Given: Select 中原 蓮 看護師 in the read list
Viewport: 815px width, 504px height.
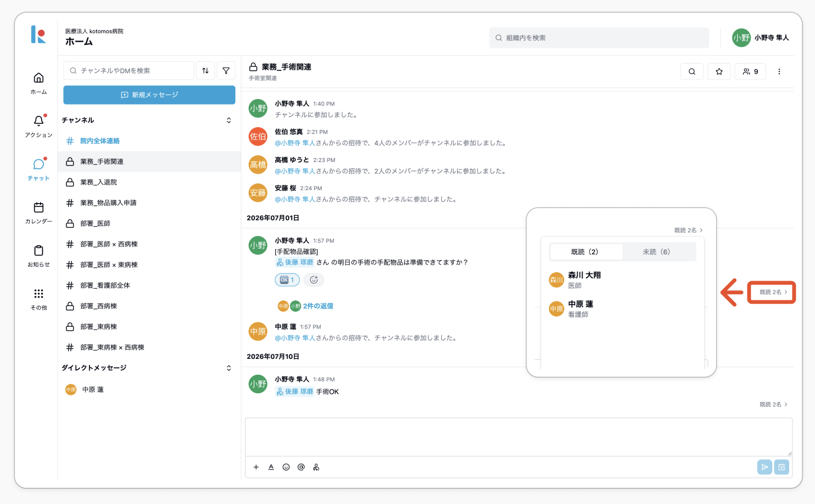Looking at the screenshot, I should (622, 308).
